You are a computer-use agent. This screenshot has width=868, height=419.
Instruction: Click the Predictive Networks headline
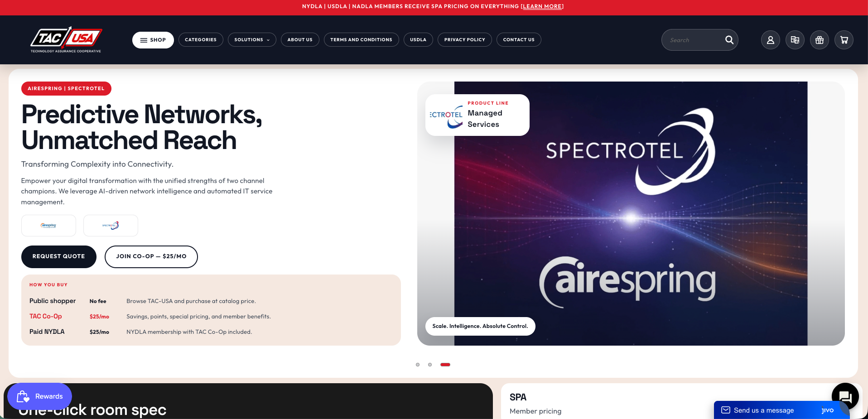click(x=142, y=127)
